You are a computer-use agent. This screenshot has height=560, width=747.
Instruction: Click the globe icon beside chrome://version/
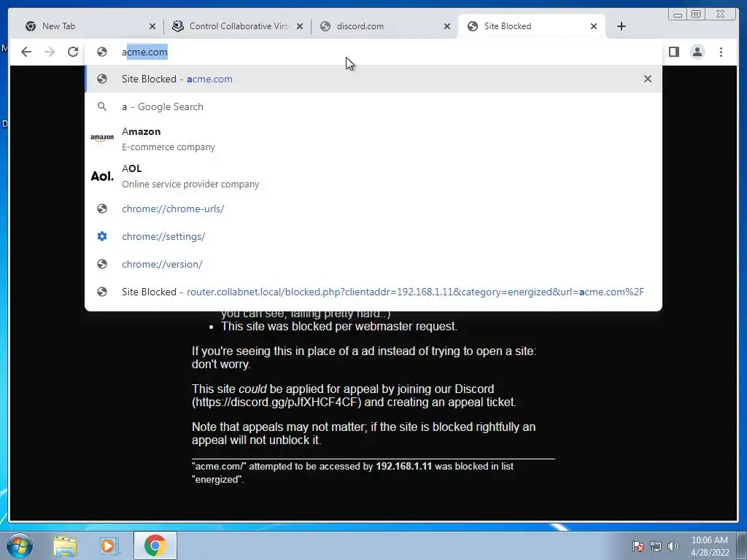[102, 264]
